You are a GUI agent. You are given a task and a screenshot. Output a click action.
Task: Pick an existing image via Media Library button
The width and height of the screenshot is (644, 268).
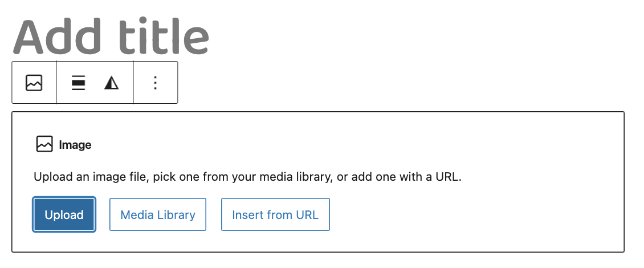pos(158,214)
